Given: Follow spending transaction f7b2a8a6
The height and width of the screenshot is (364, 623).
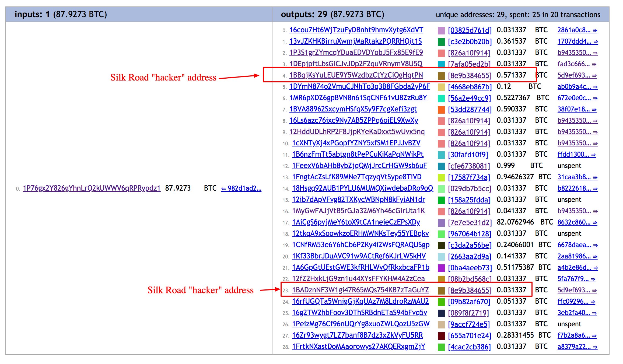Looking at the screenshot, I should tap(577, 335).
